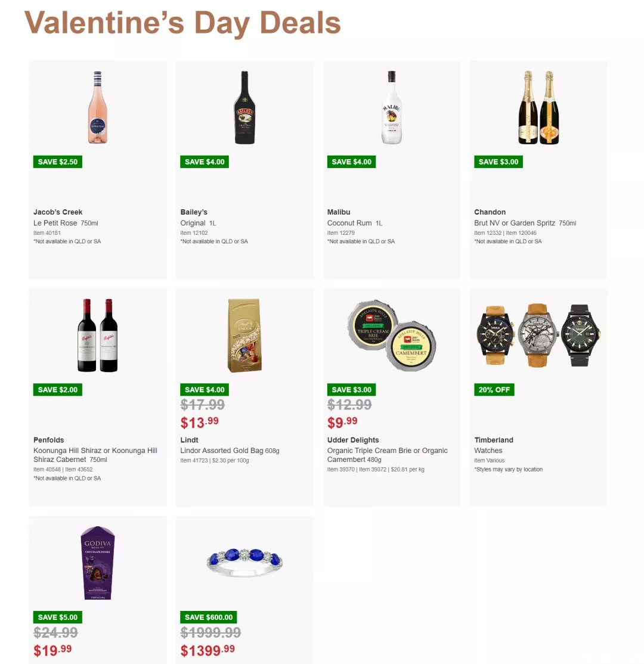Click the Timberland product title
The width and height of the screenshot is (644, 664).
coord(494,439)
